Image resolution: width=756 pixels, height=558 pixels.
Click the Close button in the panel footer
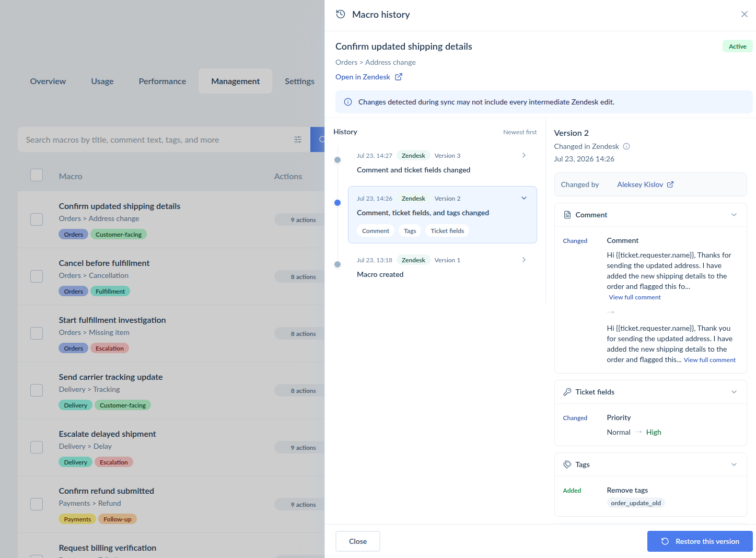click(x=358, y=541)
